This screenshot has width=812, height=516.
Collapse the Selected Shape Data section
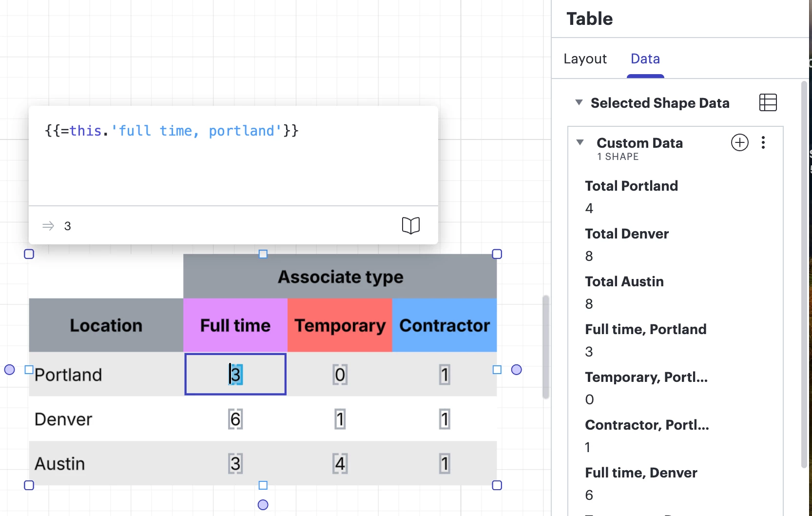coord(579,102)
